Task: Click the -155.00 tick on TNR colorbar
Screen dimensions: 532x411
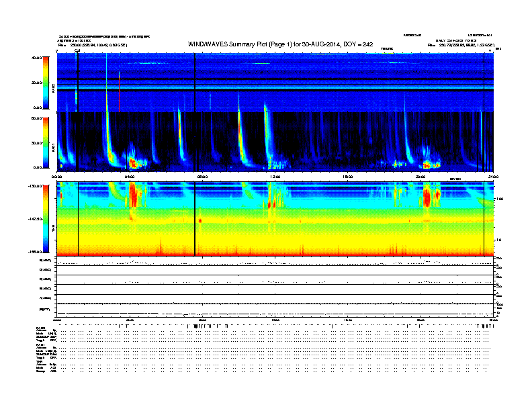Action: tap(36, 252)
